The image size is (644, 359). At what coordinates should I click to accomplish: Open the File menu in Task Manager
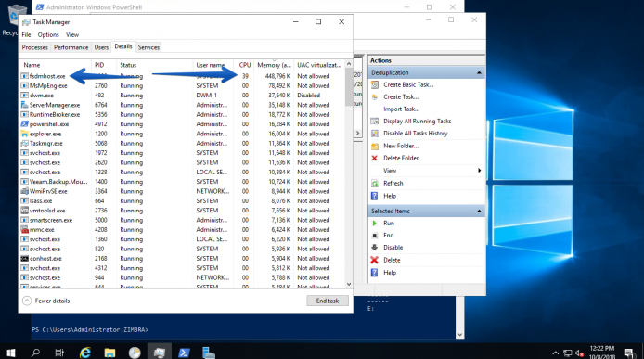pyautogui.click(x=26, y=35)
